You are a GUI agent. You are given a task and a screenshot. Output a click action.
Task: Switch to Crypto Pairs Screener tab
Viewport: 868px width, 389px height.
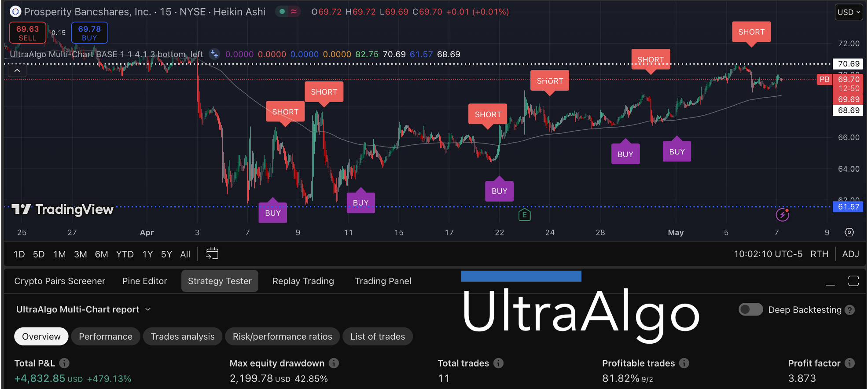point(60,281)
